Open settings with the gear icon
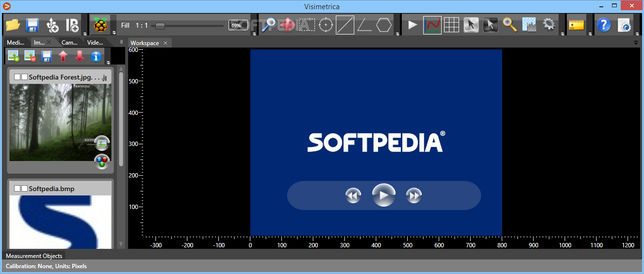This screenshot has height=274, width=644. point(549,25)
